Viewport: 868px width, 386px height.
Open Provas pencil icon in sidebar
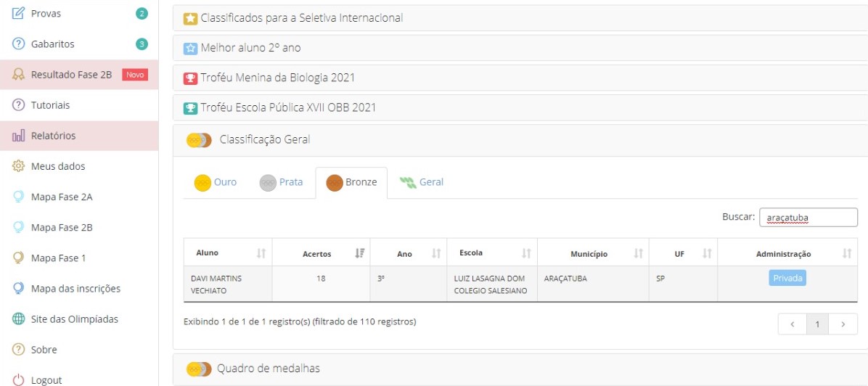pos(18,13)
